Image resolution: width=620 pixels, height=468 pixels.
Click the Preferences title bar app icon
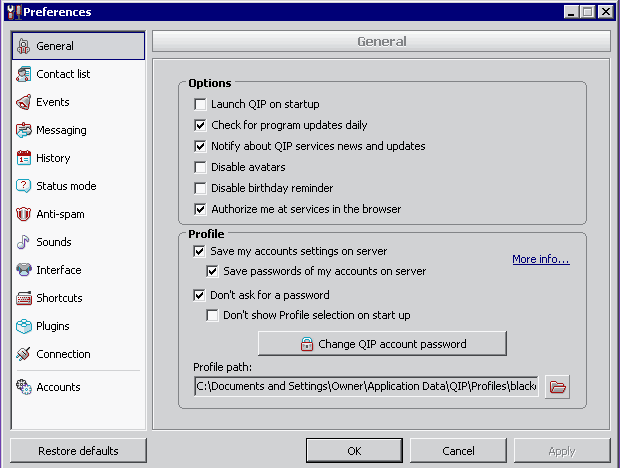point(14,12)
